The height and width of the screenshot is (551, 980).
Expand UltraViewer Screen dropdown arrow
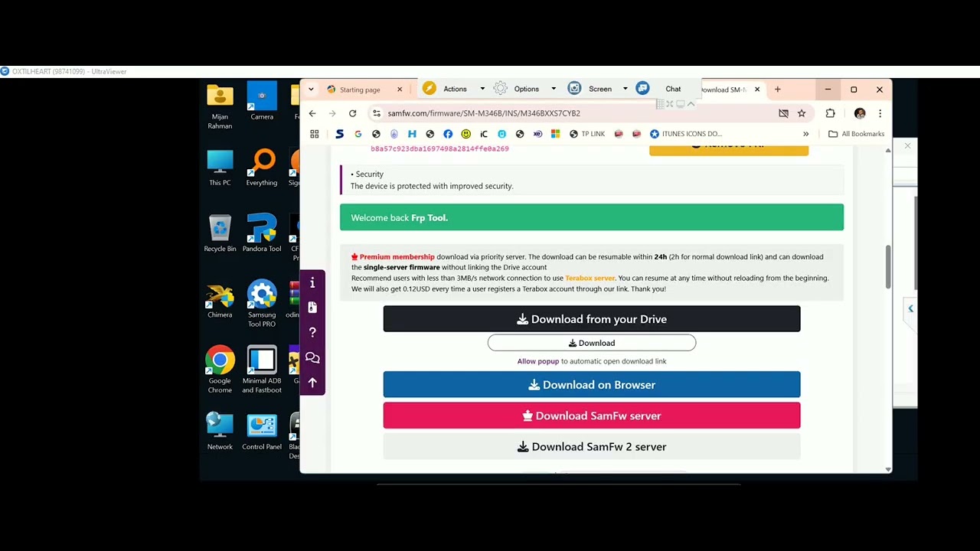click(625, 89)
